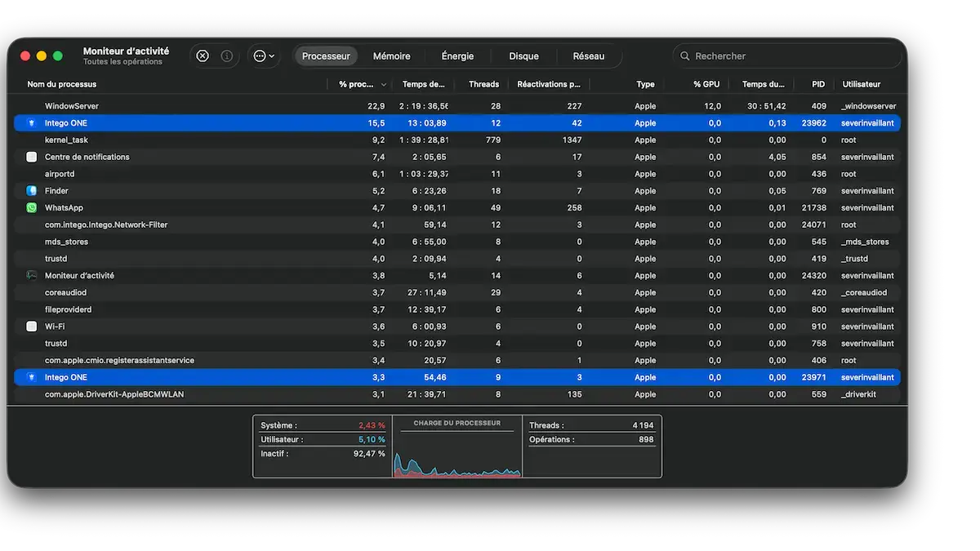Click the Wi-Fi process icon
The height and width of the screenshot is (551, 980).
coord(31,327)
